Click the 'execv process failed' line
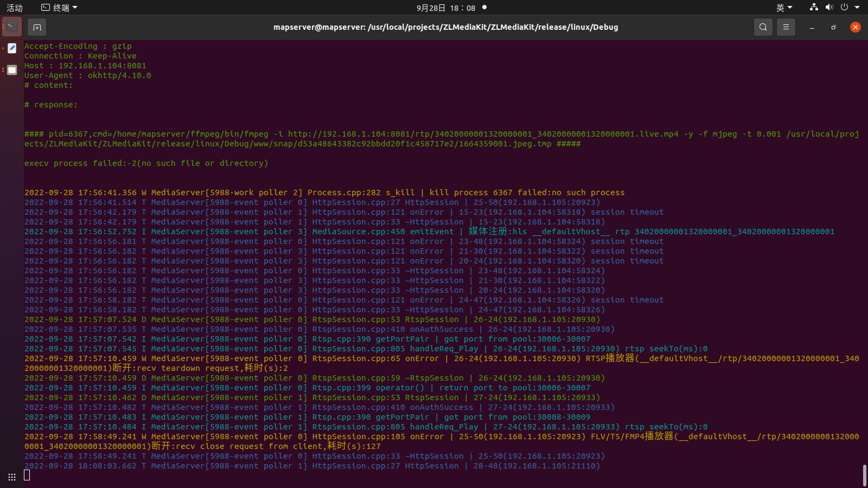Viewport: 868px width, 488px height. click(146, 163)
